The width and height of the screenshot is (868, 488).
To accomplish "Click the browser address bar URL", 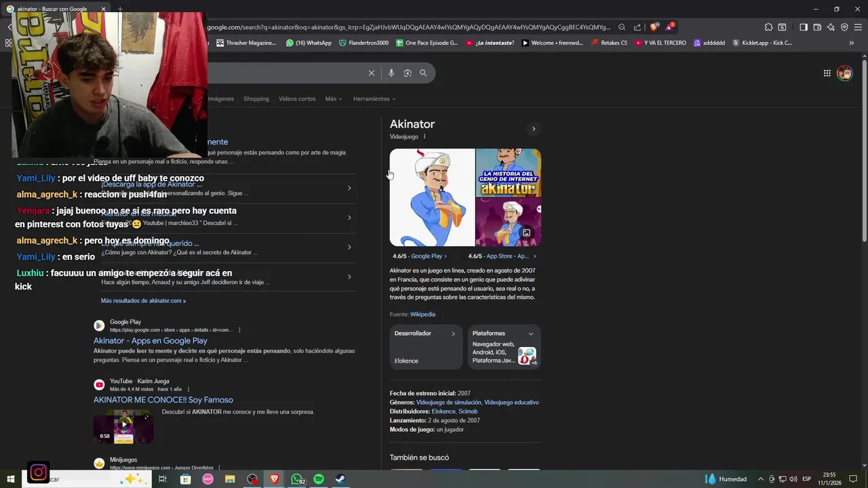I will tap(407, 27).
